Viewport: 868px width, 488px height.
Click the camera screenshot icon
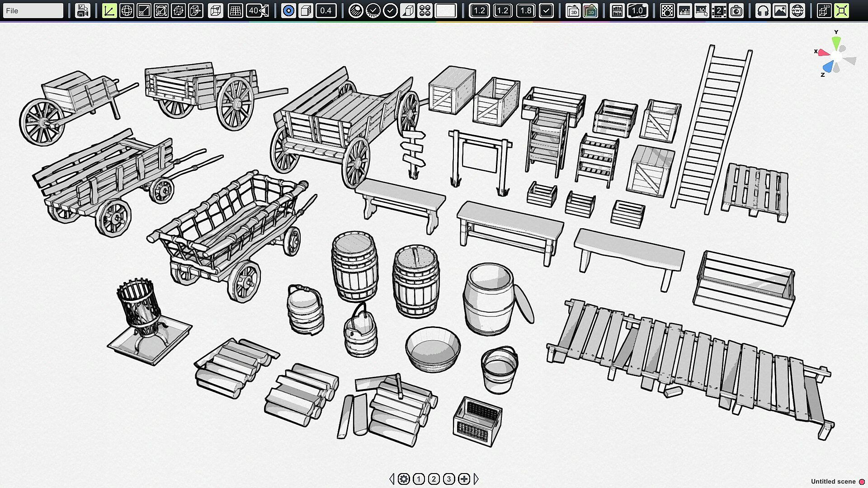(736, 10)
